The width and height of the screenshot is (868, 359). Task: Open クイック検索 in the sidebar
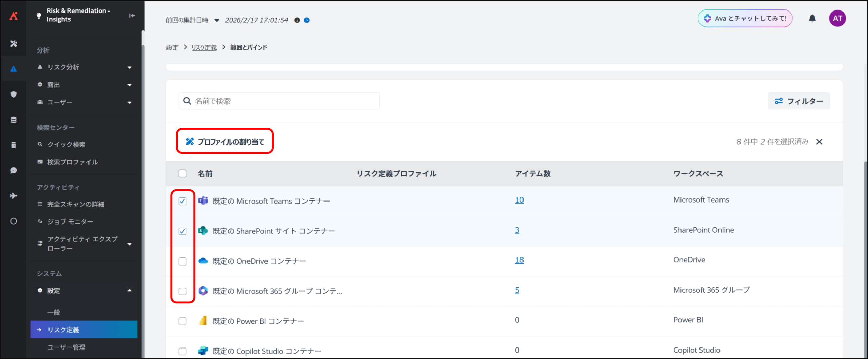point(66,145)
